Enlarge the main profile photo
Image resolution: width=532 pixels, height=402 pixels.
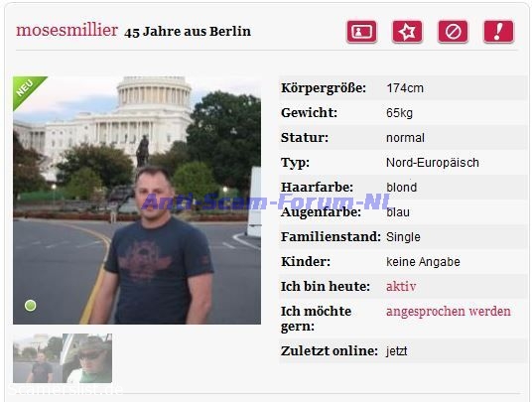pos(137,201)
